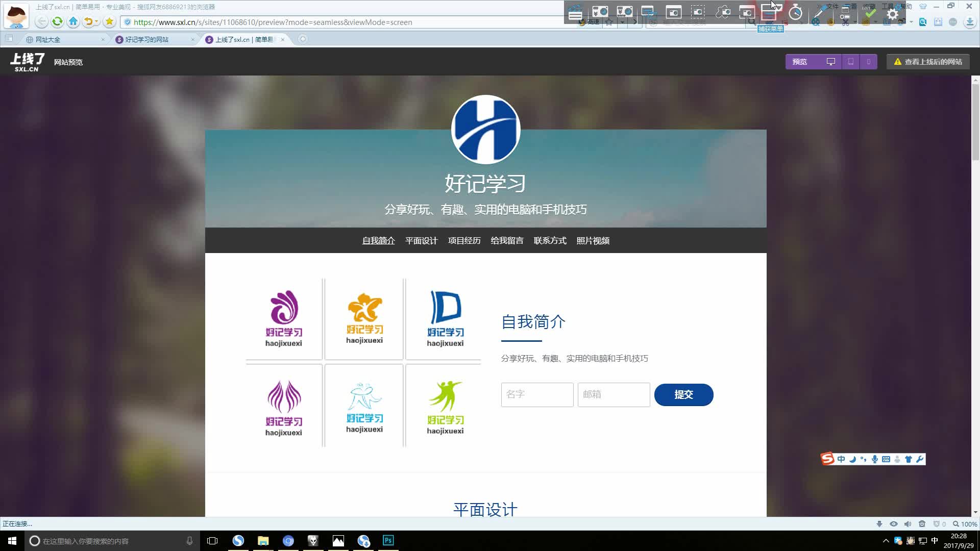Click the page vertical scrollbar thumb
Image resolution: width=980 pixels, height=551 pixels.
(975, 122)
